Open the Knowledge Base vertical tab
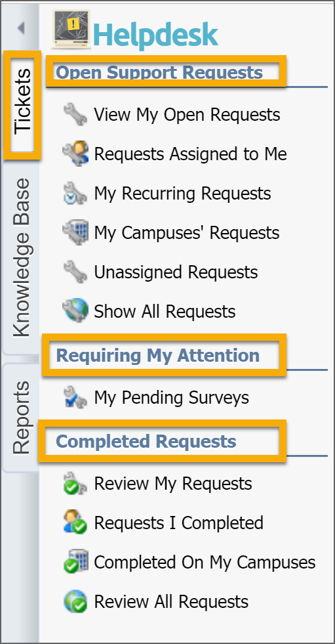 22,257
